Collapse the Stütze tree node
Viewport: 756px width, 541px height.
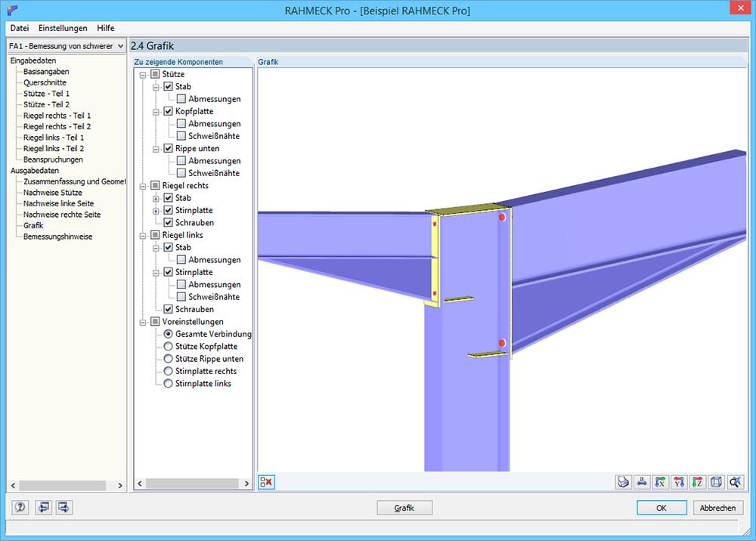[x=143, y=75]
